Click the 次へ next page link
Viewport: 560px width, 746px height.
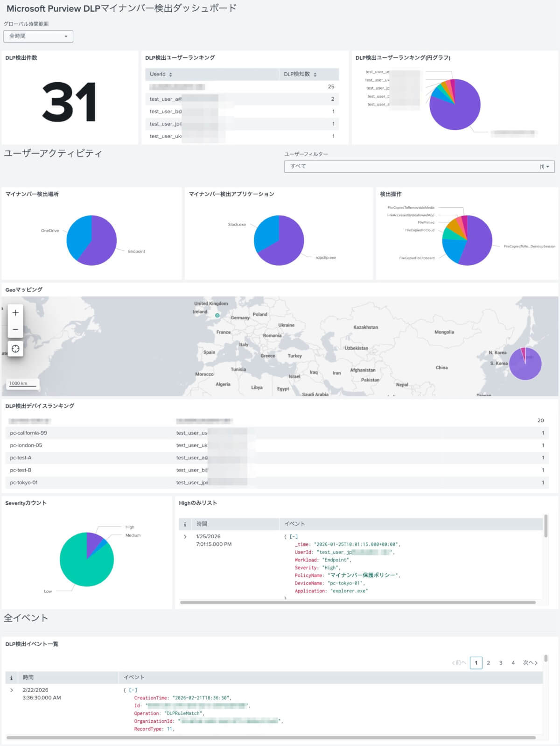(x=530, y=663)
